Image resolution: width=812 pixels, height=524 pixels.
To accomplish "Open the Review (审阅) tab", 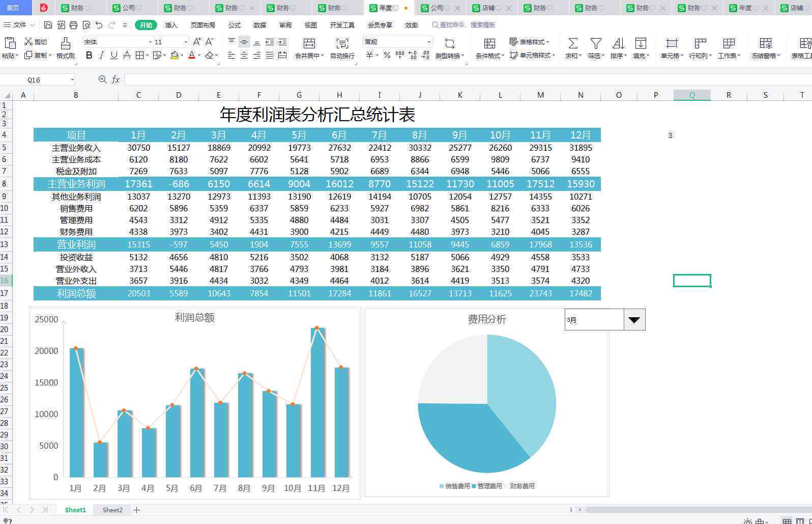I will [285, 25].
